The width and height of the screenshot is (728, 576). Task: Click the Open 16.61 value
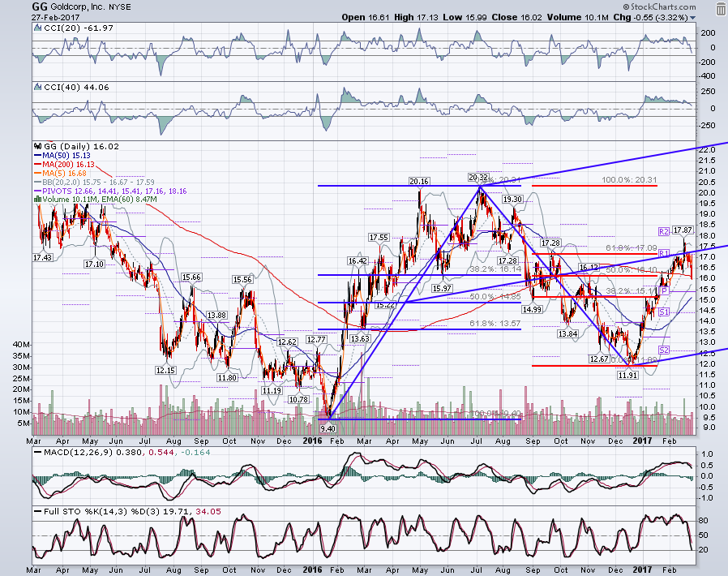point(366,17)
